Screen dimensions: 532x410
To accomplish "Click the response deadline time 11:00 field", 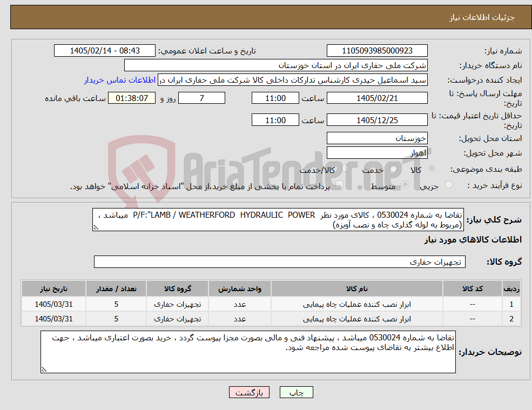I will [275, 98].
